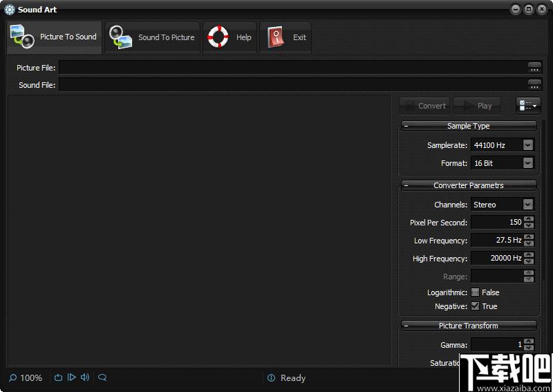Screen dimensions: 553x392
Task: Click the Exit toolbar button
Action: point(285,37)
